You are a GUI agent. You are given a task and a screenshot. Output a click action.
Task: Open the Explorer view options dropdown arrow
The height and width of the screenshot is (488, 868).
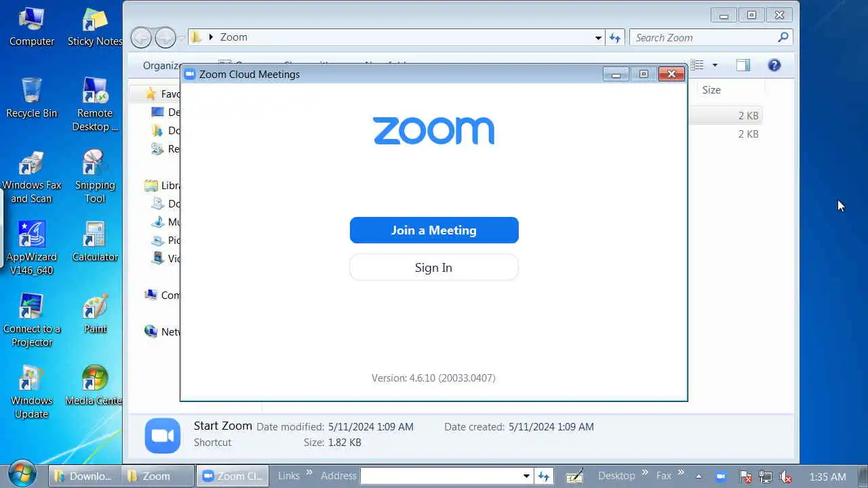(715, 65)
